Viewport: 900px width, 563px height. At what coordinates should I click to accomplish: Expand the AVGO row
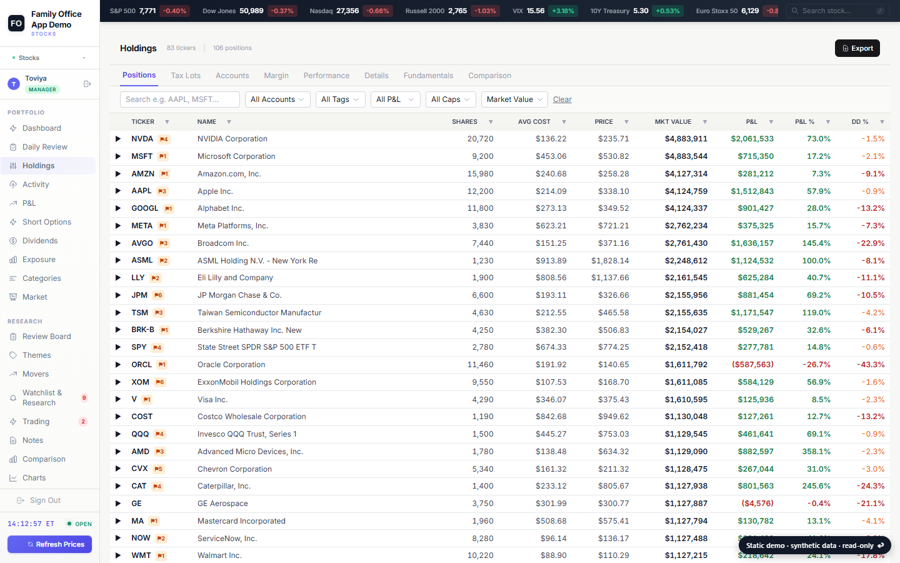click(x=118, y=243)
